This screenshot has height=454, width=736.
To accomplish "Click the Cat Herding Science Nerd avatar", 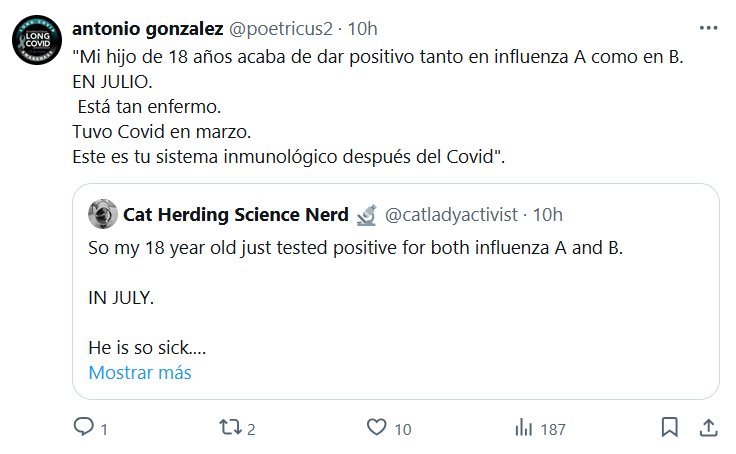I will click(x=102, y=215).
